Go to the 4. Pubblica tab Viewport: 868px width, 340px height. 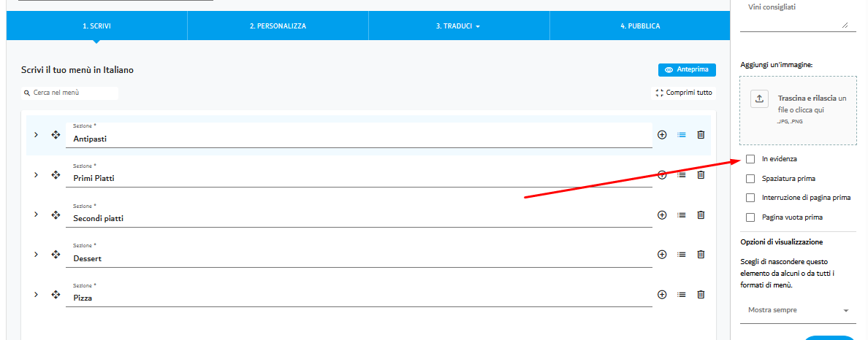[x=640, y=26]
